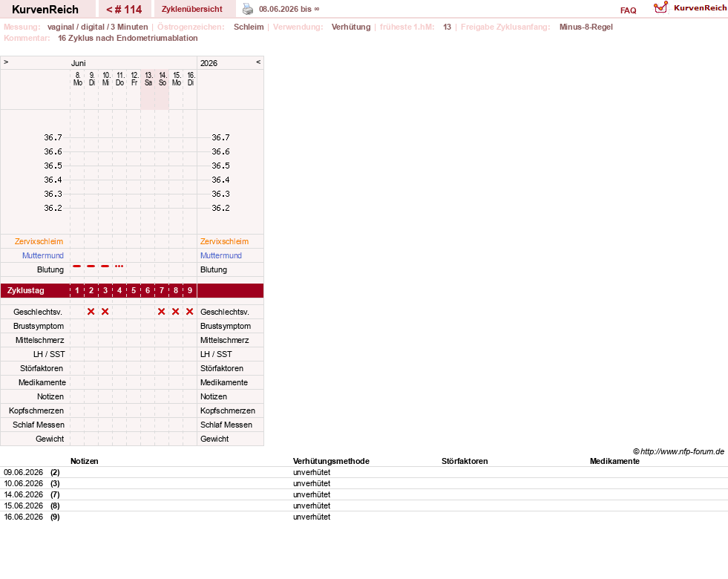Click 'vaginal / digital / 3 Minuten' value

(97, 27)
